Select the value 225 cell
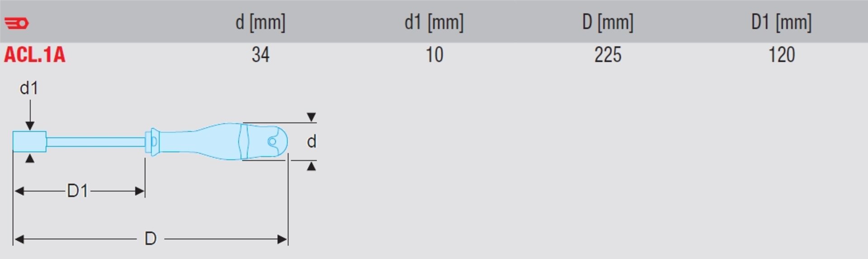Image resolution: width=868 pixels, height=259 pixels. click(608, 55)
